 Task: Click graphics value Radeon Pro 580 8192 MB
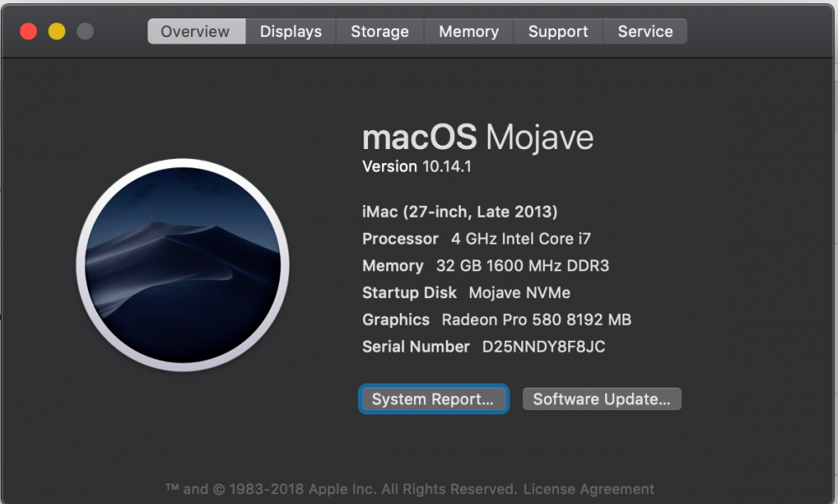pyautogui.click(x=536, y=320)
